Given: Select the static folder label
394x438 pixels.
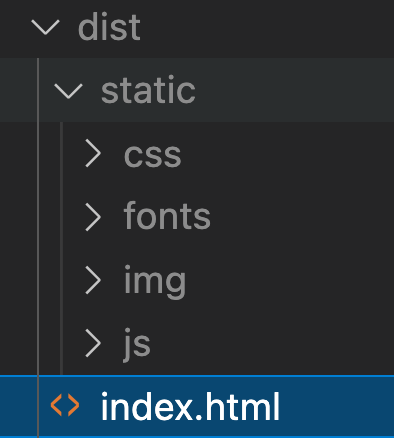Looking at the screenshot, I should 148,90.
